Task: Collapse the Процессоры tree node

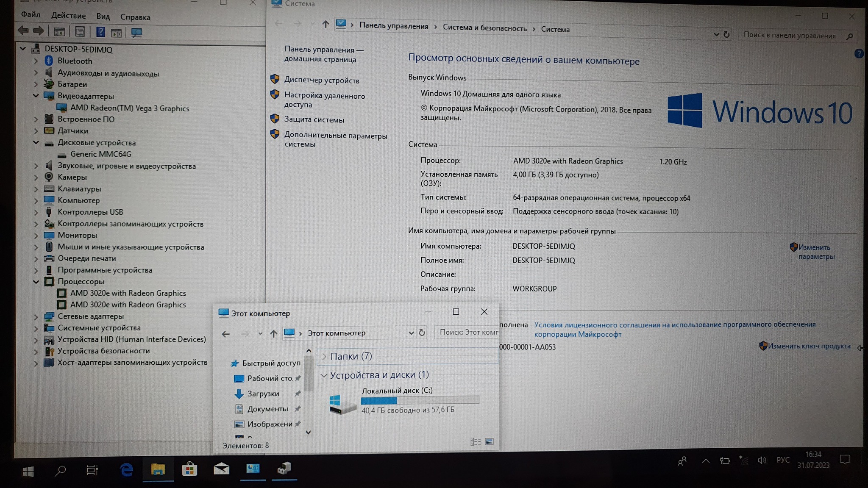Action: (36, 282)
